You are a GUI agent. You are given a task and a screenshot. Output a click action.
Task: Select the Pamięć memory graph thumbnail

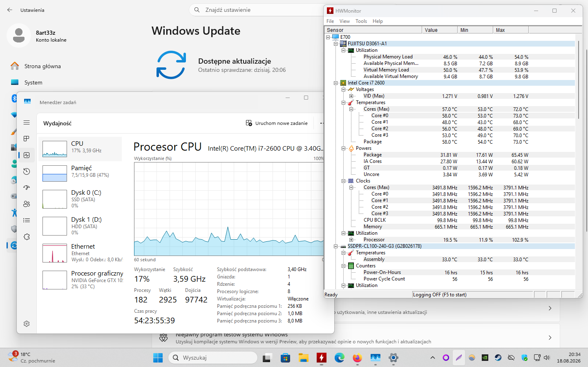click(x=55, y=173)
